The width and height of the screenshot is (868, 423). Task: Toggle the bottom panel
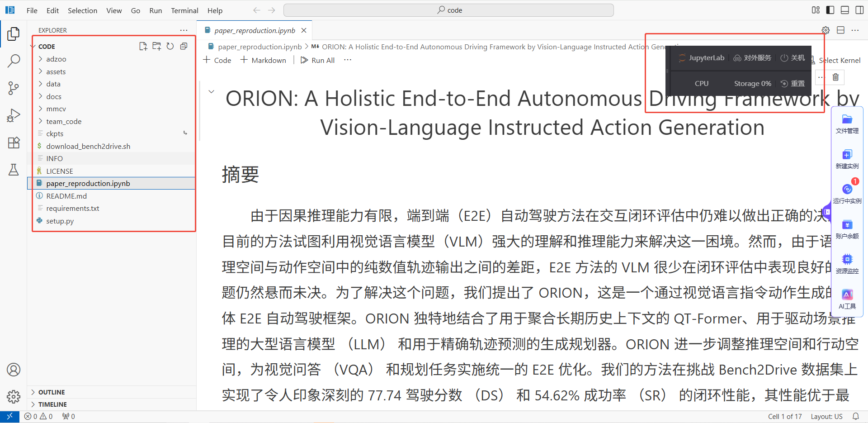coord(844,10)
